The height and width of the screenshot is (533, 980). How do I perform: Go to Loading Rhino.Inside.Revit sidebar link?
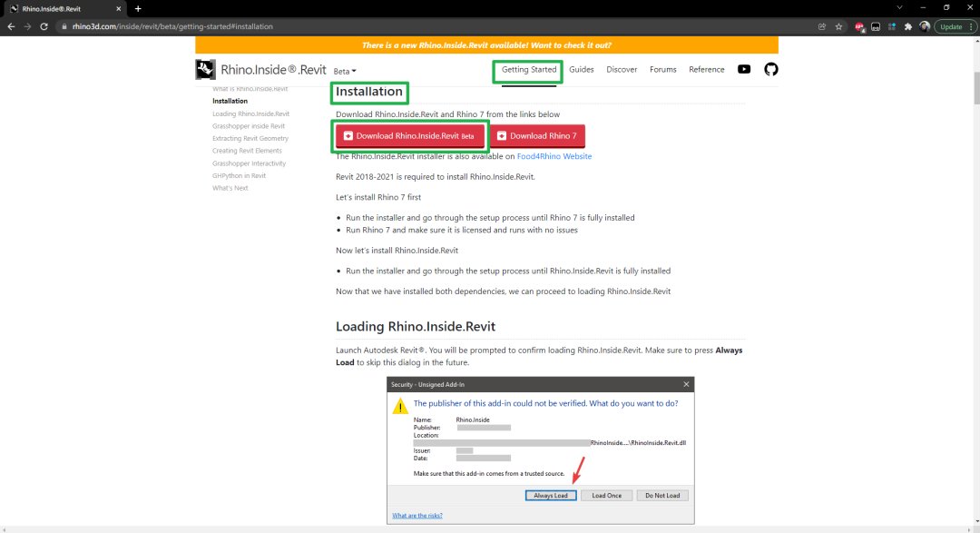click(x=250, y=114)
